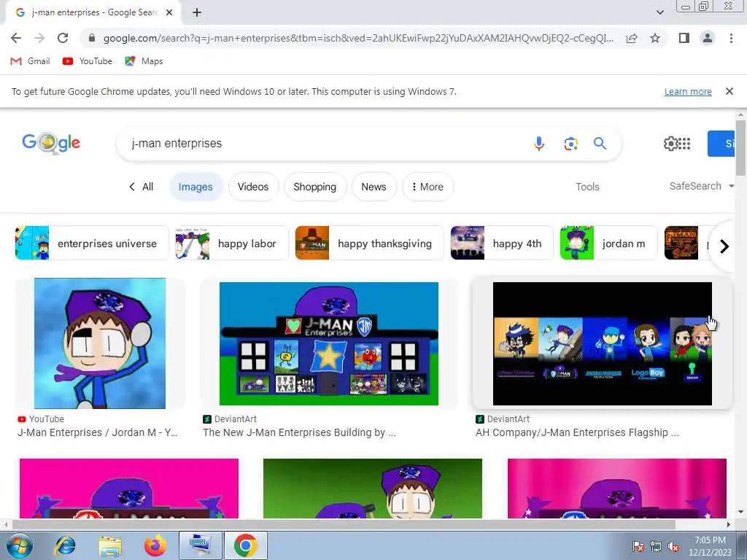Switch to Chrome in the taskbar
This screenshot has width=747, height=560.
click(245, 545)
